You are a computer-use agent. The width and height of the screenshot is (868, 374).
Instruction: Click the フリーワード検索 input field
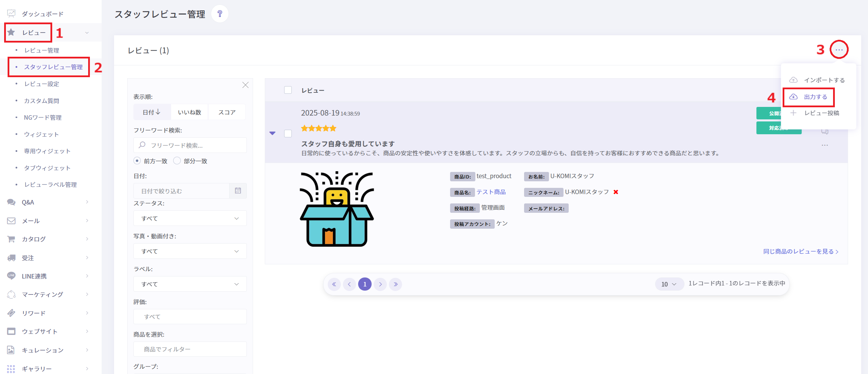194,145
